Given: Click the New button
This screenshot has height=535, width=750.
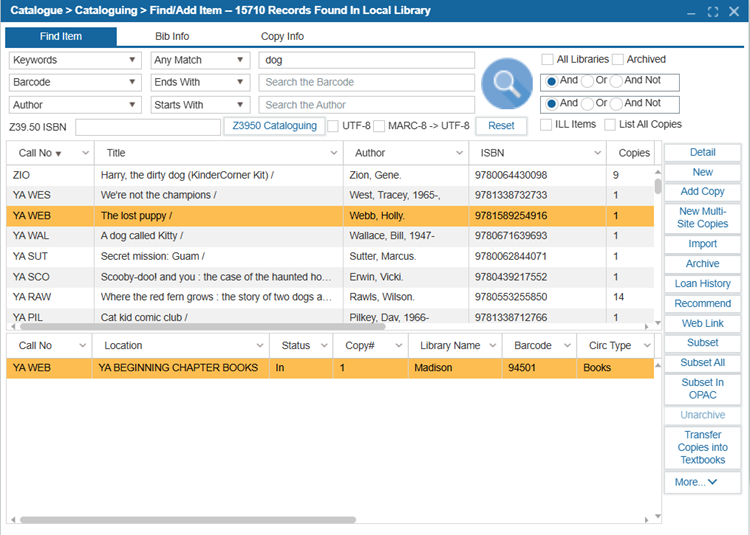Looking at the screenshot, I should click(x=702, y=172).
